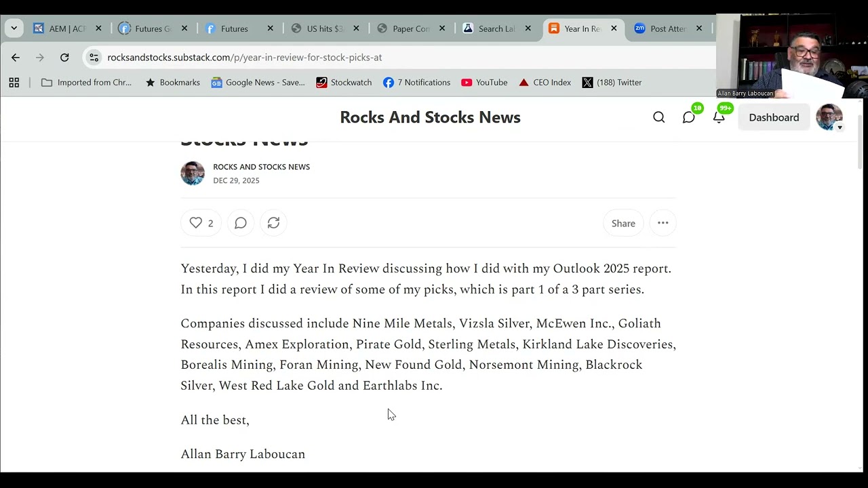Image resolution: width=868 pixels, height=488 pixels.
Task: Close the Year In Re tab
Action: pyautogui.click(x=614, y=28)
